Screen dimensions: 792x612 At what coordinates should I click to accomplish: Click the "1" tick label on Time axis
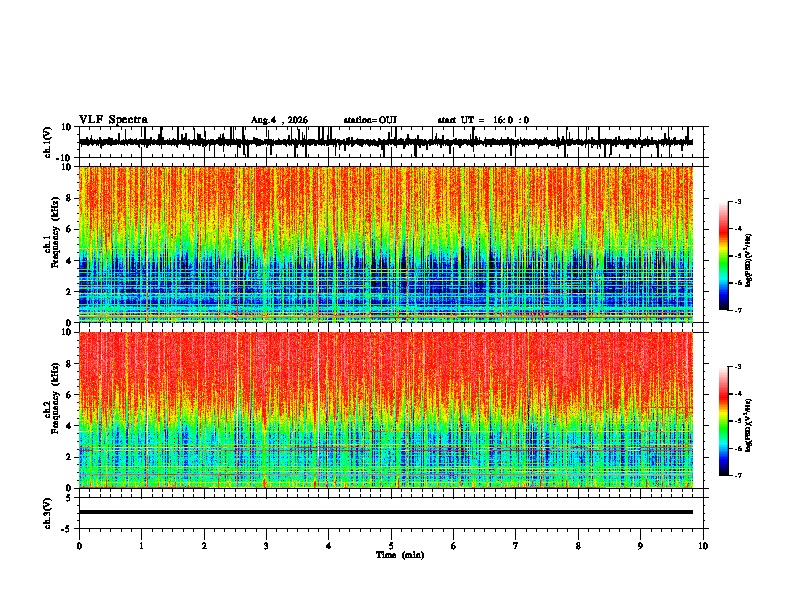142,546
